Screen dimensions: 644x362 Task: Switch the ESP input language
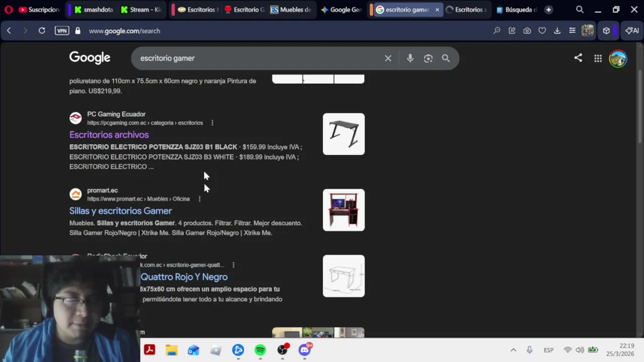pyautogui.click(x=548, y=350)
